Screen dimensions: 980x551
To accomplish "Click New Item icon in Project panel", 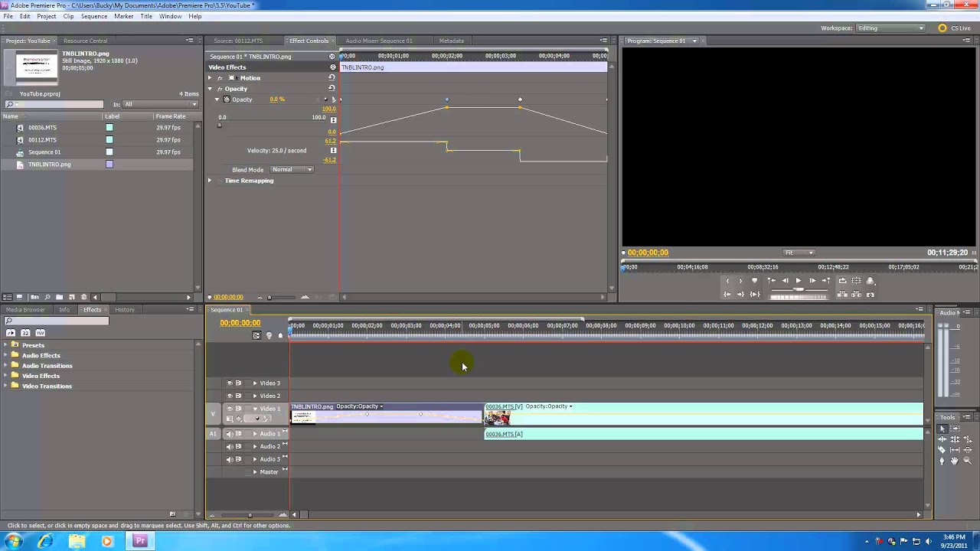I will coord(72,297).
